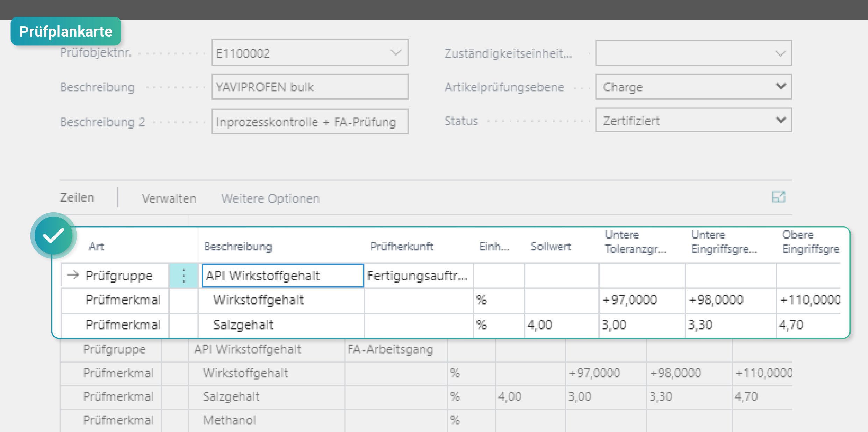Open the Prüfobjektnr. dropdown arrow
Viewport: 868px width, 432px height.
tap(395, 53)
